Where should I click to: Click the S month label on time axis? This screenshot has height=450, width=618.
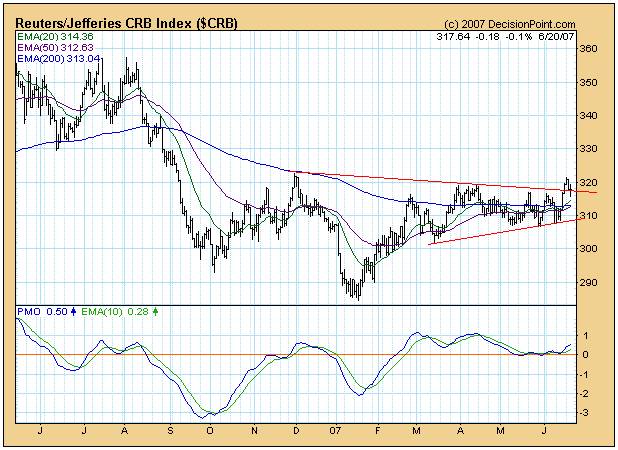coord(170,431)
